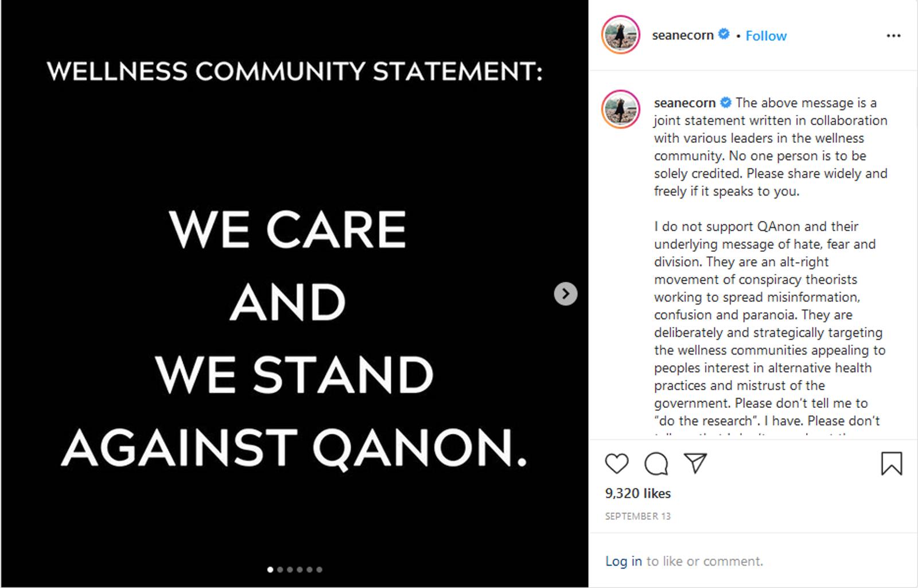
Task: Select the second carousel dot indicator
Action: (x=280, y=570)
